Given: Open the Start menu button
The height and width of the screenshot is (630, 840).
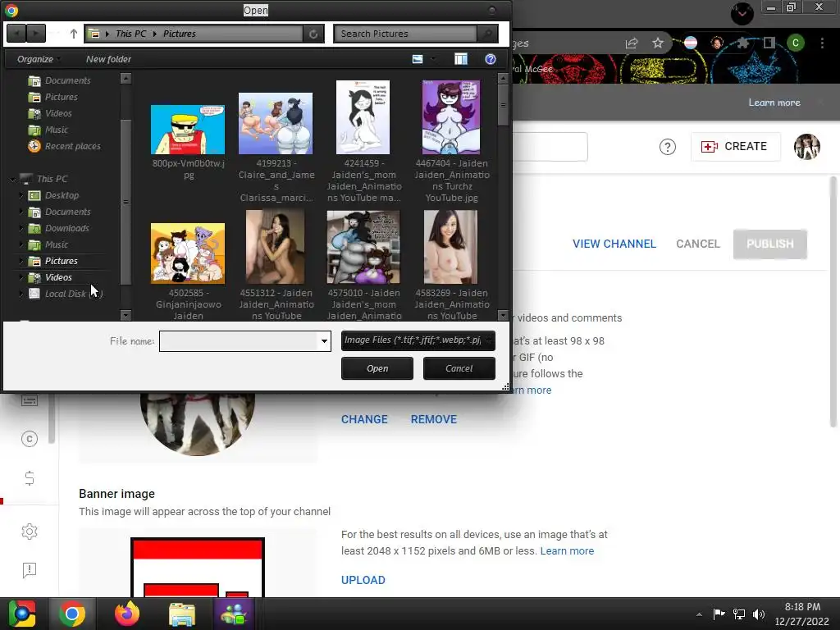Looking at the screenshot, I should 22,614.
